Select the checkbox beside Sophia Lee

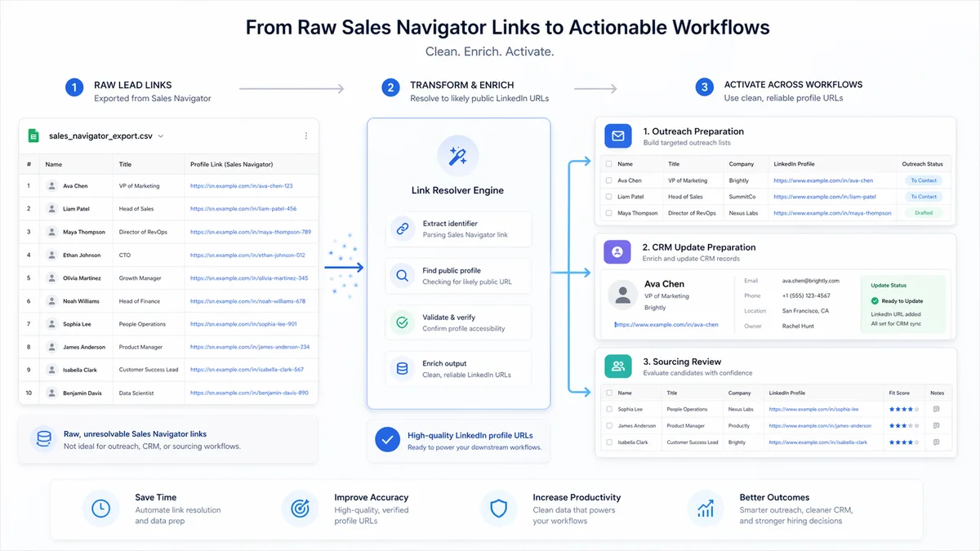pyautogui.click(x=608, y=409)
